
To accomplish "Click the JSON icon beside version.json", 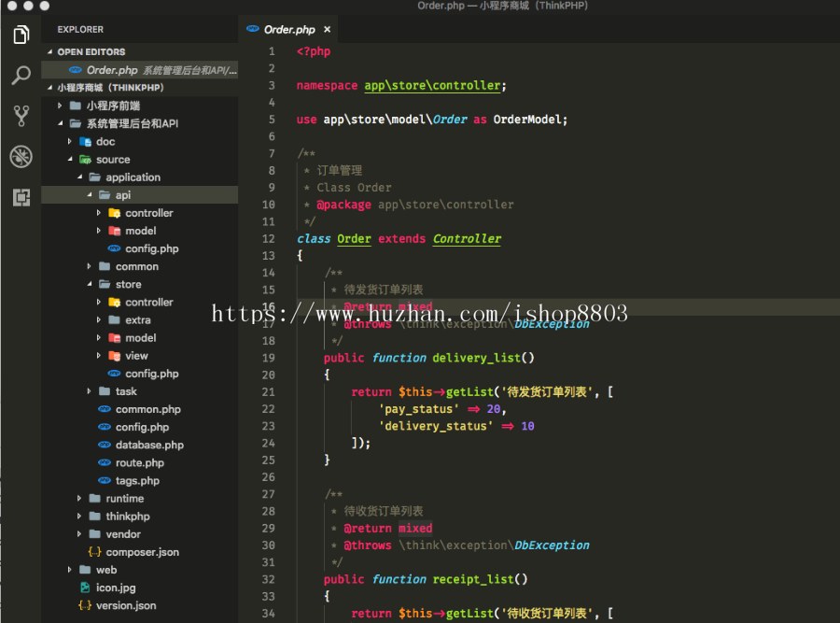I will point(85,605).
